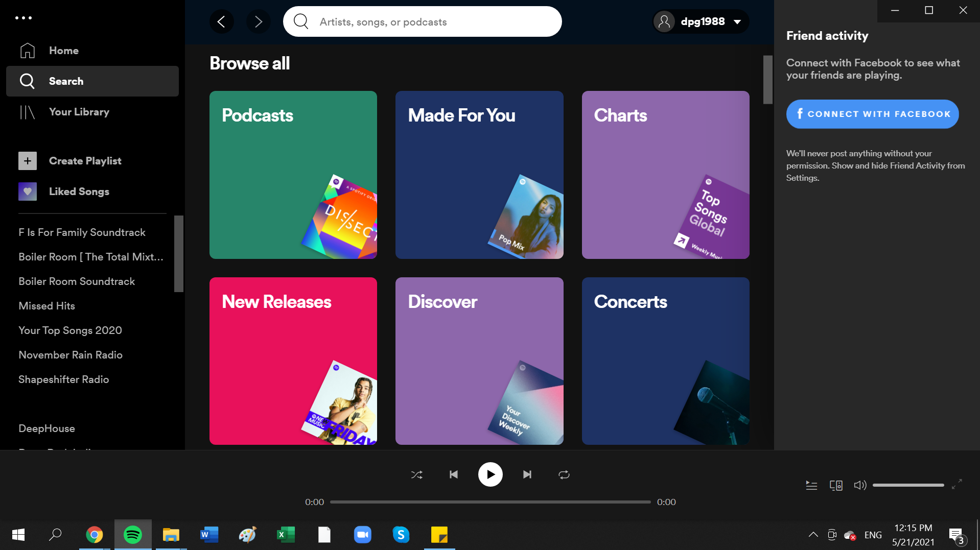Open F Is For Family Soundtrack playlist
The width and height of the screenshot is (980, 550).
(x=82, y=232)
